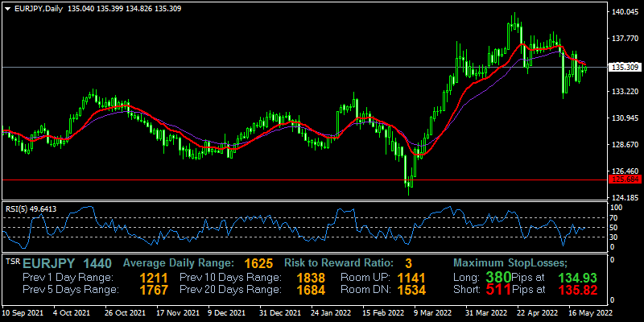The height and width of the screenshot is (322, 644).
Task: Click the 126.460 price scale label
Action: point(625,171)
